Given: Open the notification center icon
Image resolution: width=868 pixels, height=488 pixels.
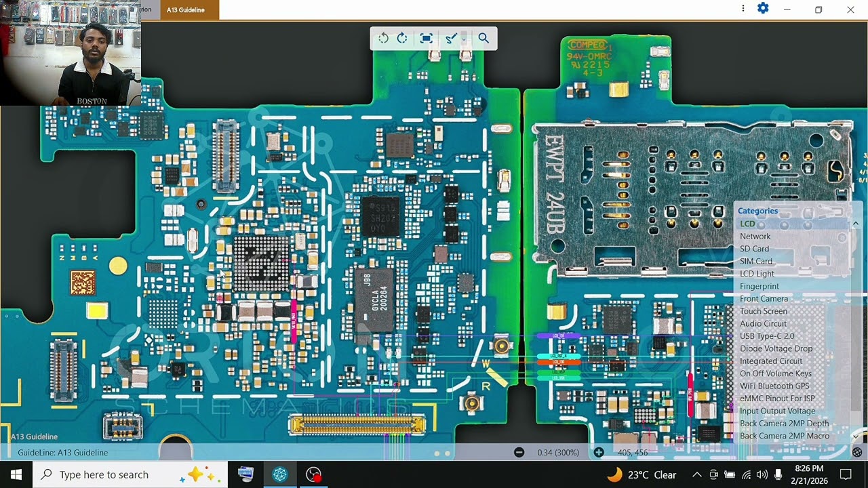Looking at the screenshot, I should [846, 474].
